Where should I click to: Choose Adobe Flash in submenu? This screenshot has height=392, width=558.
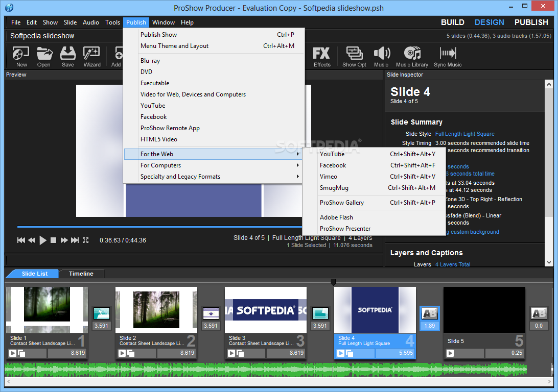pos(374,217)
